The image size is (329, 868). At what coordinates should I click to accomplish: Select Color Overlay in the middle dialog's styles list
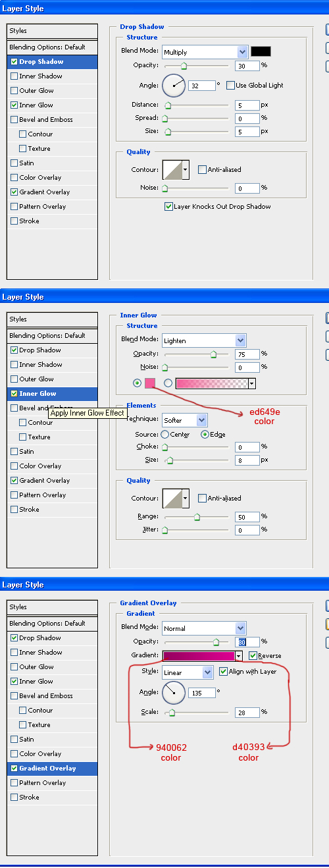pos(53,466)
